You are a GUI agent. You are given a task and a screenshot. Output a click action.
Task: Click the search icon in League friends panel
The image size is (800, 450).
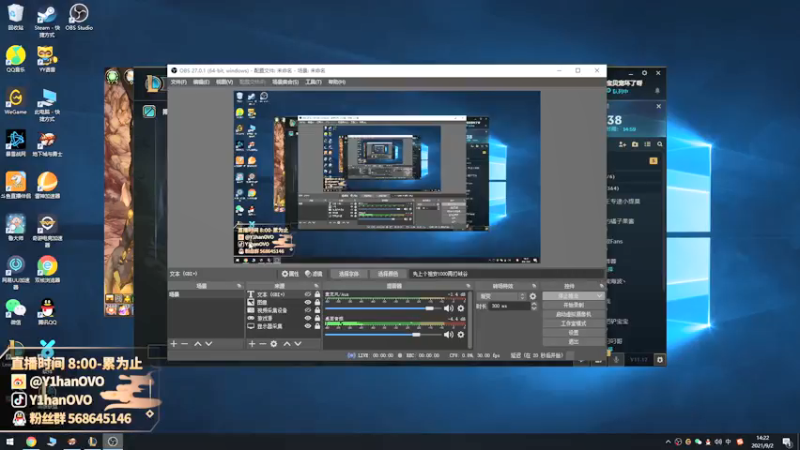(660, 144)
